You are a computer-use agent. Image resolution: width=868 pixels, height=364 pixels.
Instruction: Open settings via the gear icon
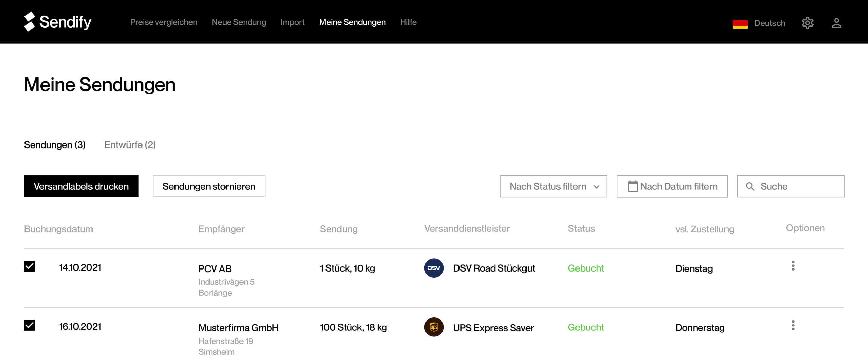coord(807,23)
